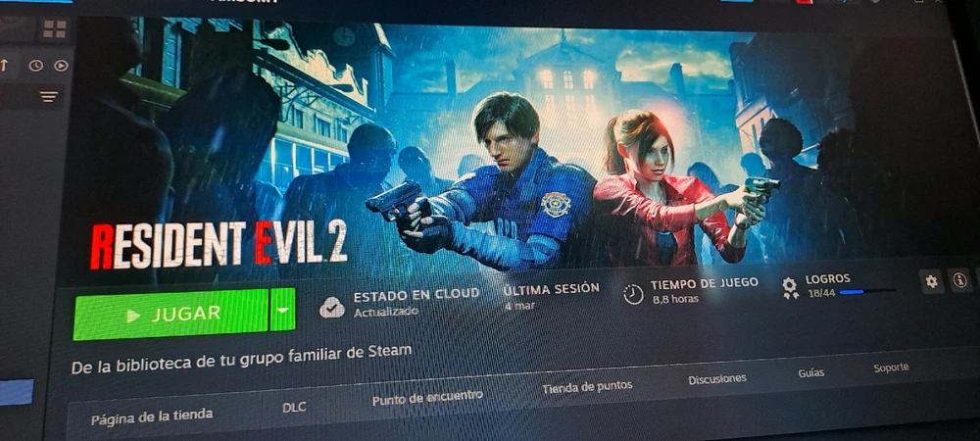Click the recent activity clock icon in sidebar

(35, 65)
